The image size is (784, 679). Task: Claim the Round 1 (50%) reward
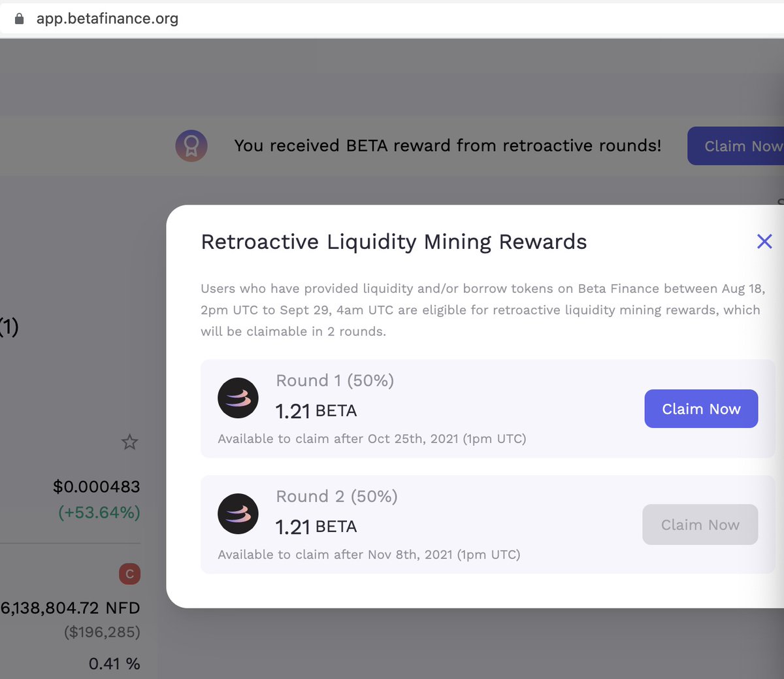[x=701, y=408]
